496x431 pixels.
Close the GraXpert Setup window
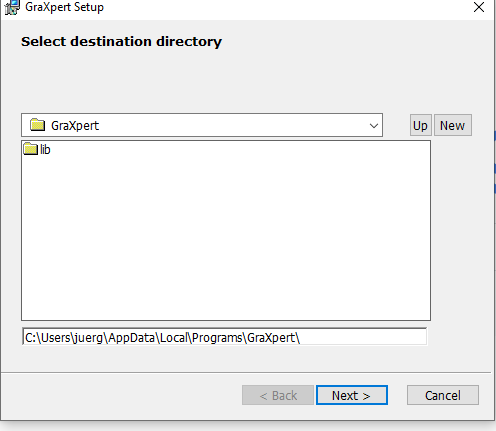pyautogui.click(x=479, y=7)
